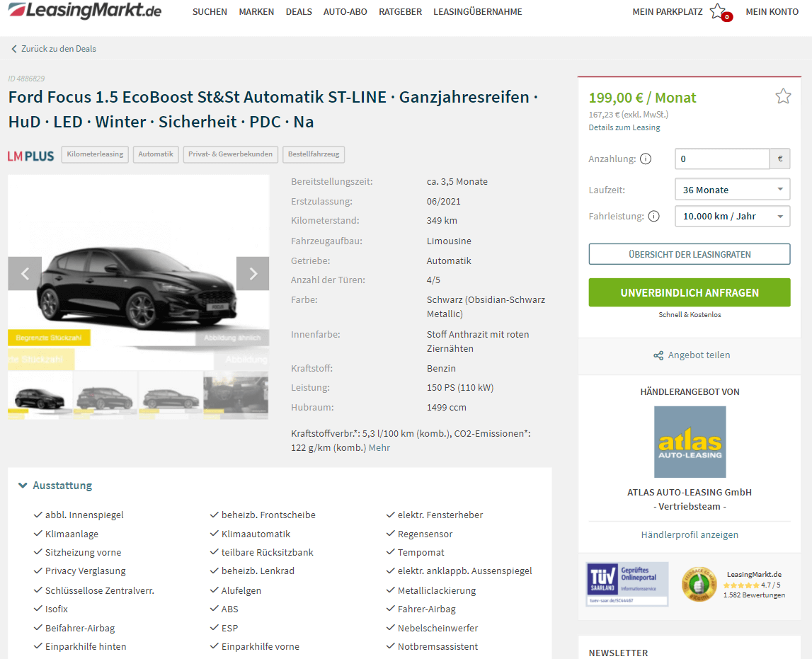Open the LEASINGÜBERNAHME menu

point(477,12)
